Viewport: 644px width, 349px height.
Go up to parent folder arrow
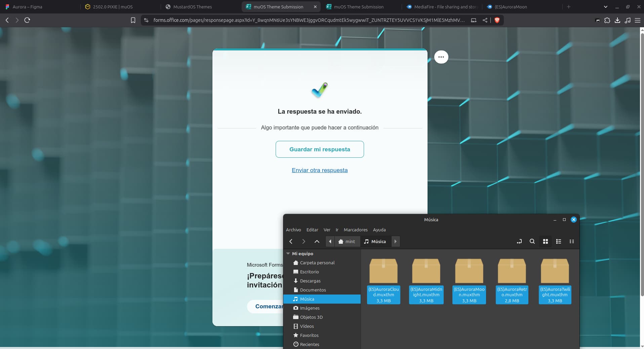tap(317, 241)
